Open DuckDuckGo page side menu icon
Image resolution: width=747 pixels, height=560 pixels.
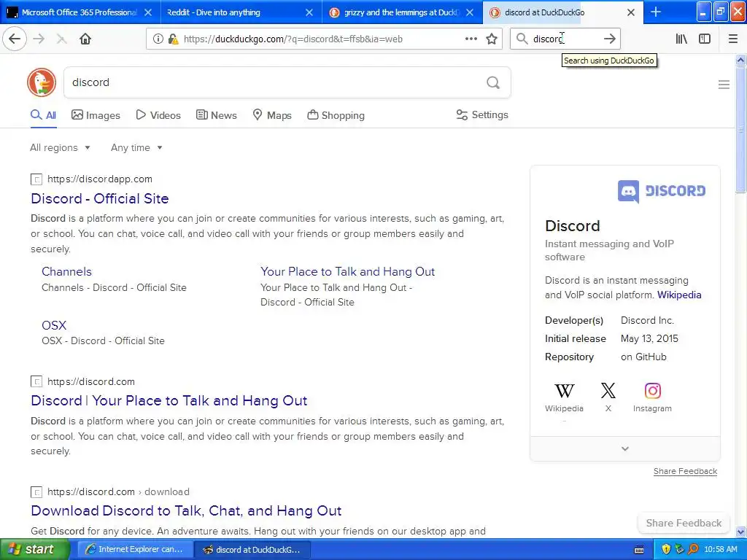724,85
